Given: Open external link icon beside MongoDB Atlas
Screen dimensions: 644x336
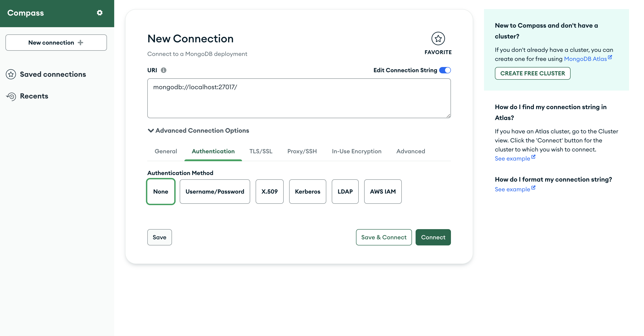Looking at the screenshot, I should tap(610, 58).
